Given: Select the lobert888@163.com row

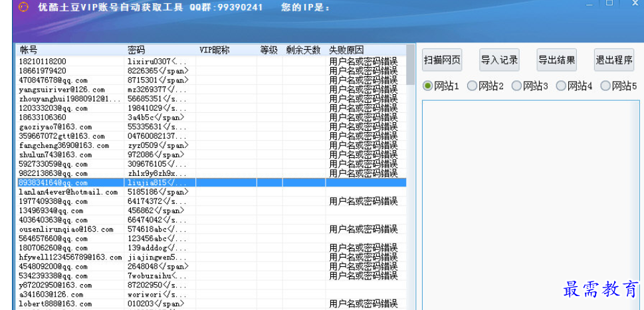Looking at the screenshot, I should click(x=211, y=304).
